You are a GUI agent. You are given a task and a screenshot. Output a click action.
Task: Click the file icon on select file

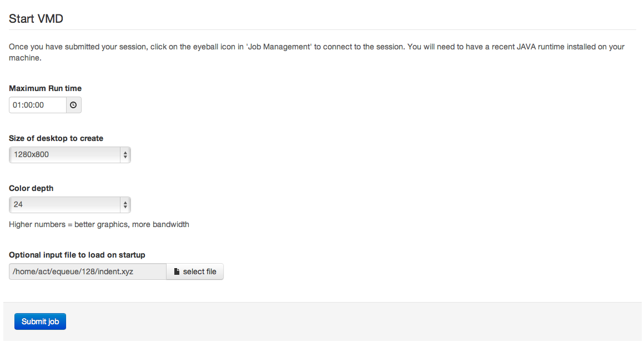point(177,272)
